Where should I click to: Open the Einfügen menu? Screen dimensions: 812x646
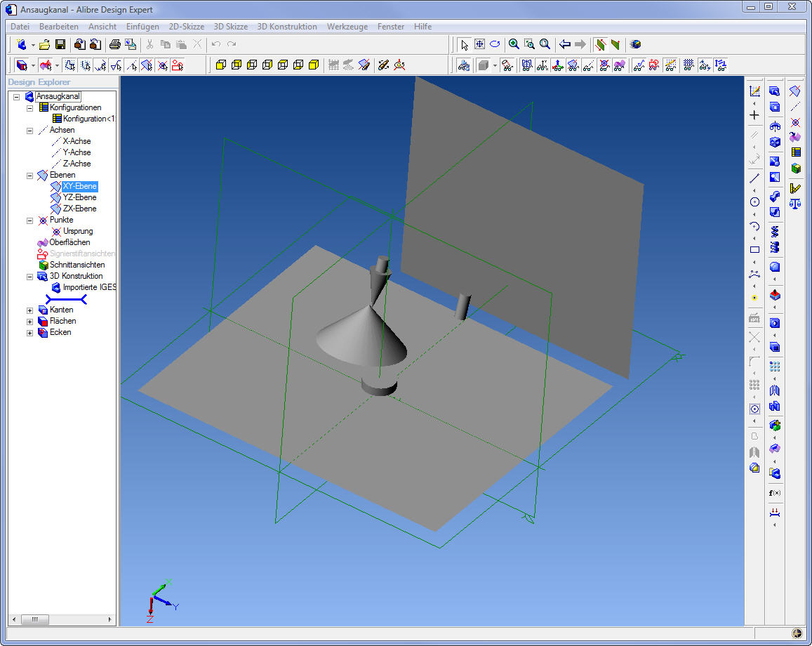coord(142,27)
